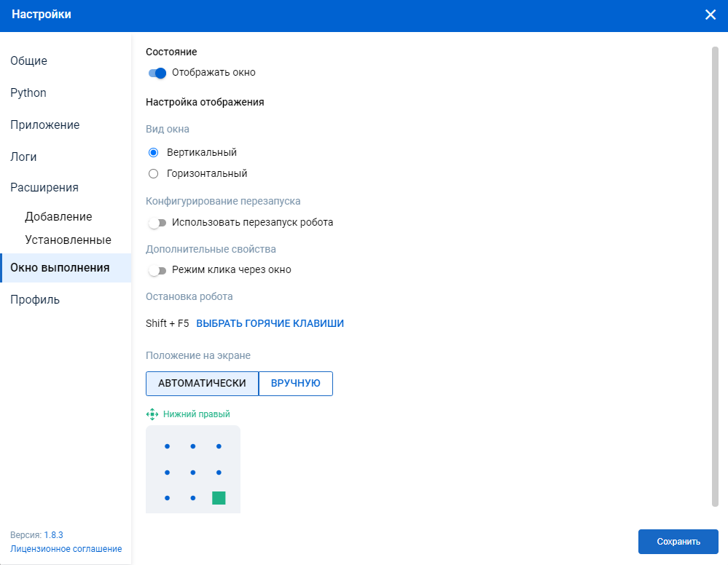Screen dimensions: 728x565
Task: Save settings with the Сохранить button
Action: pos(678,542)
